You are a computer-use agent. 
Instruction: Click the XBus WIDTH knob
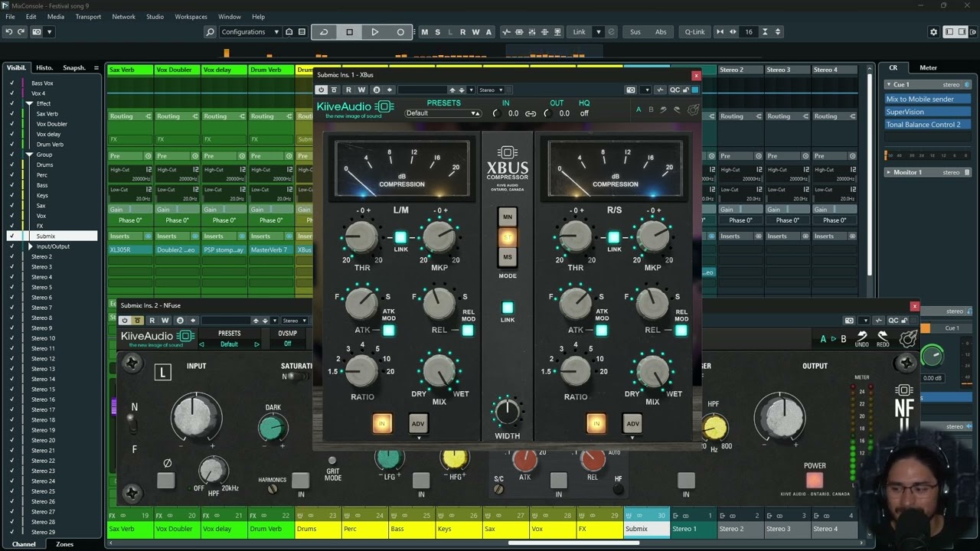tap(507, 412)
